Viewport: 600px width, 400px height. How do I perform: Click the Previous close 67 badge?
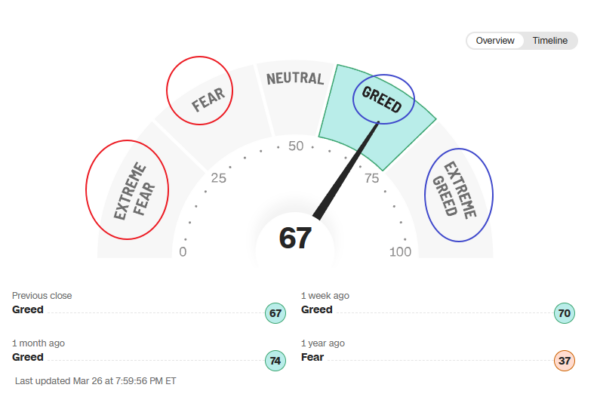click(276, 313)
